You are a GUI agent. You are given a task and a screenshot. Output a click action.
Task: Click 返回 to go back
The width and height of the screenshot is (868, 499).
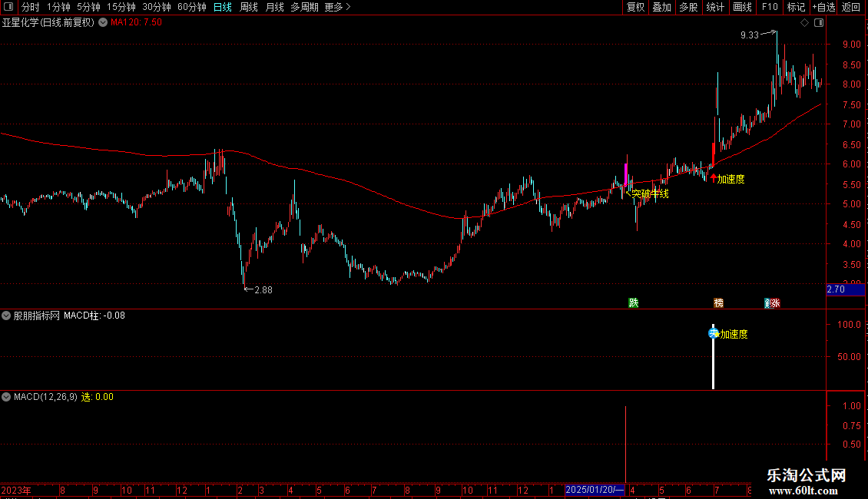tap(851, 7)
